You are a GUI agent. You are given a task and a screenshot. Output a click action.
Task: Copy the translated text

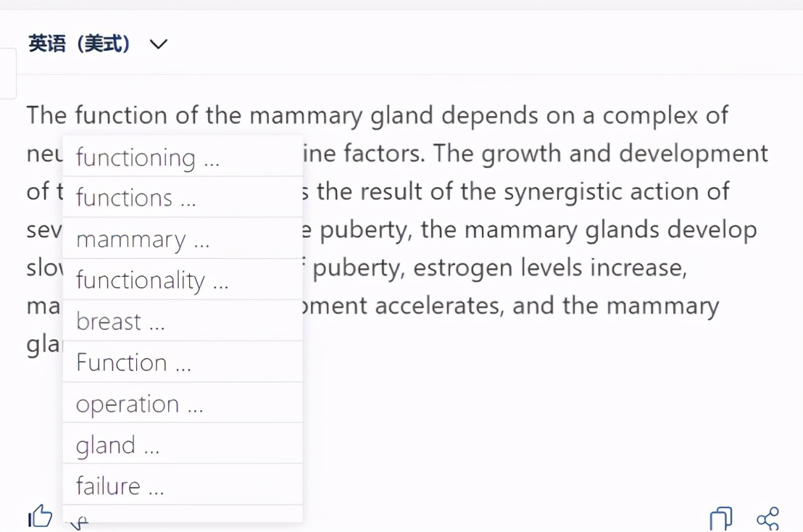[720, 518]
